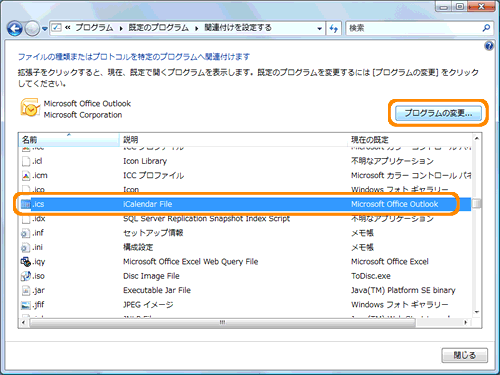Select the .idx file icon
This screenshot has width=500, height=375.
click(x=26, y=219)
